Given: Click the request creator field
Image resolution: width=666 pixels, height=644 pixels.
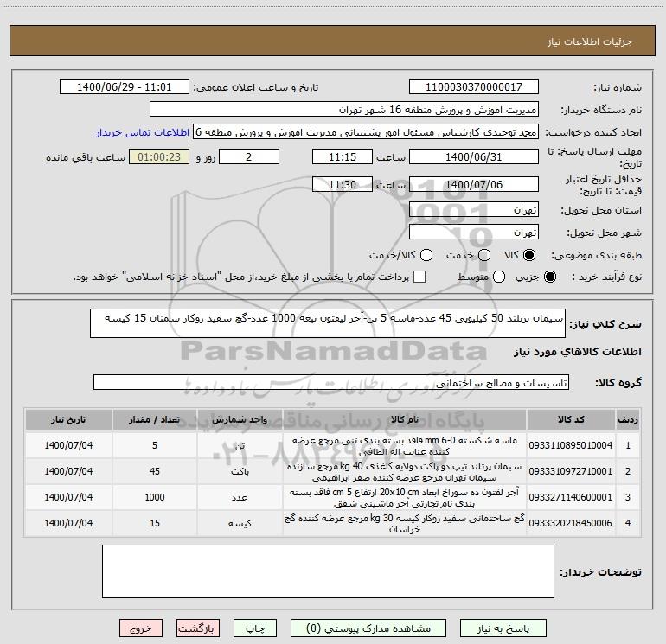Looking at the screenshot, I should [366, 131].
